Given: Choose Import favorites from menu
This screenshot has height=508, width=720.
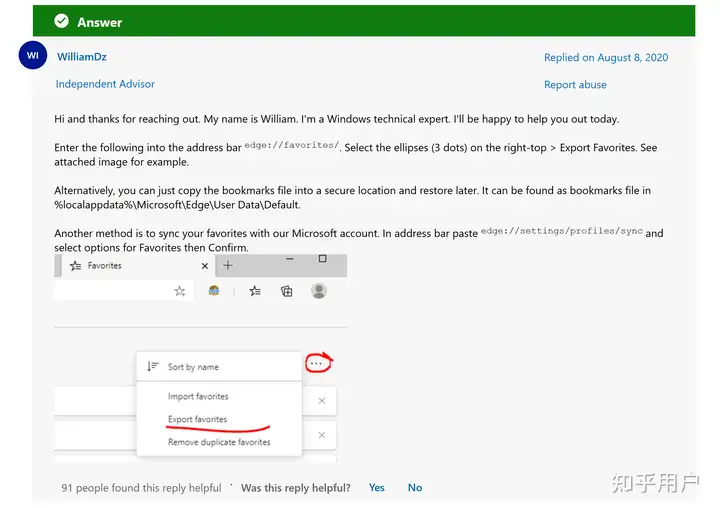Looking at the screenshot, I should click(x=198, y=397).
